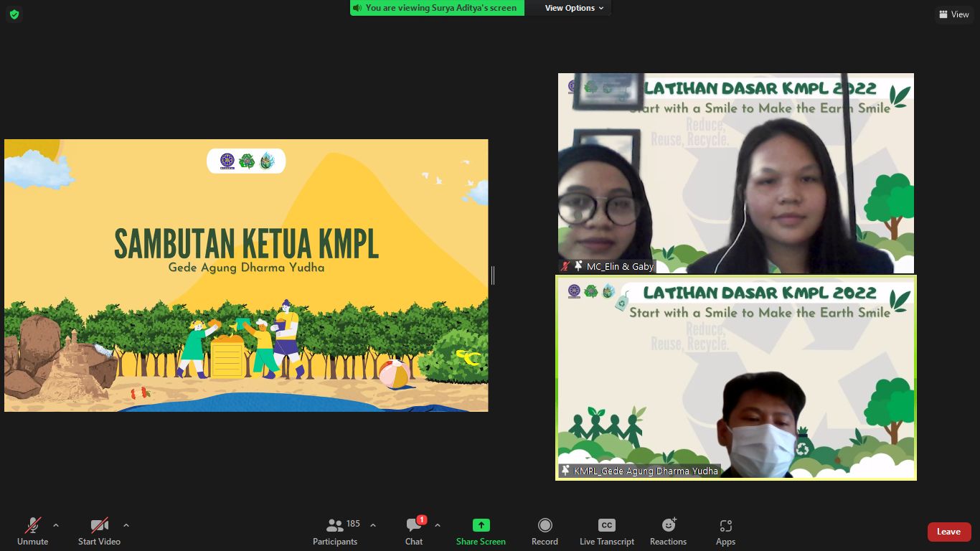
Task: Click the pin icon on KMPL_Gede Agung label
Action: pos(565,471)
